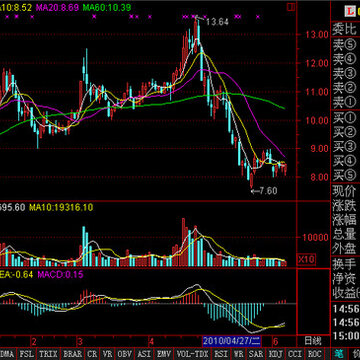Click the 买③ bid level row

point(345,147)
